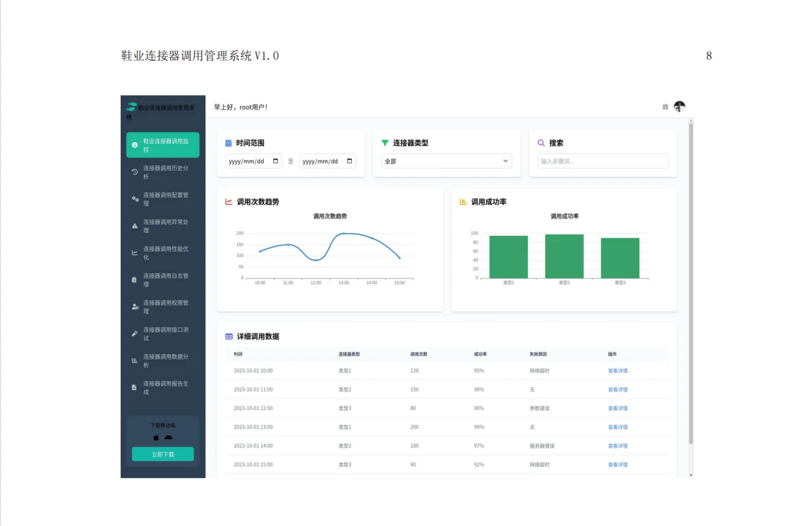Open the user avatar menu at top right

point(680,106)
